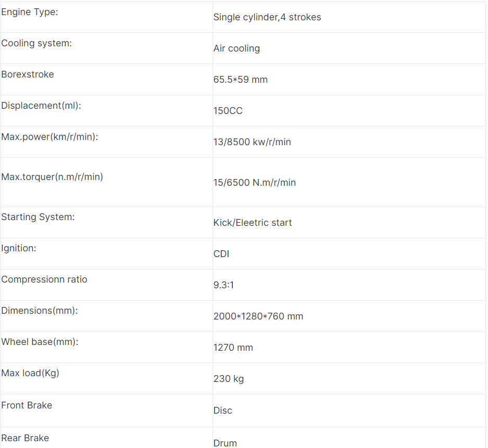Click the "Max.torquer(n.m/r/min)" label
The height and width of the screenshot is (448, 488).
coord(52,177)
